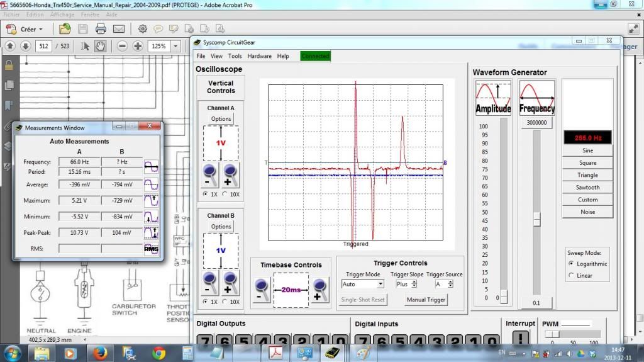Open CircuitGear View menu
Screen dimensions: 644x362
pos(216,56)
